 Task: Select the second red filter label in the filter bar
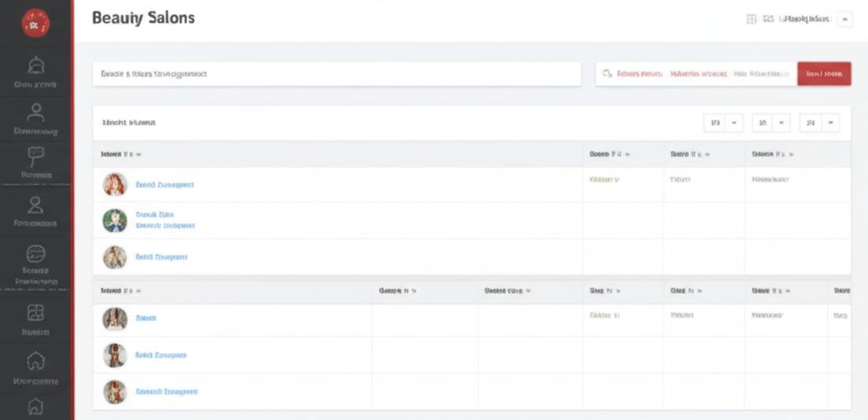(698, 74)
